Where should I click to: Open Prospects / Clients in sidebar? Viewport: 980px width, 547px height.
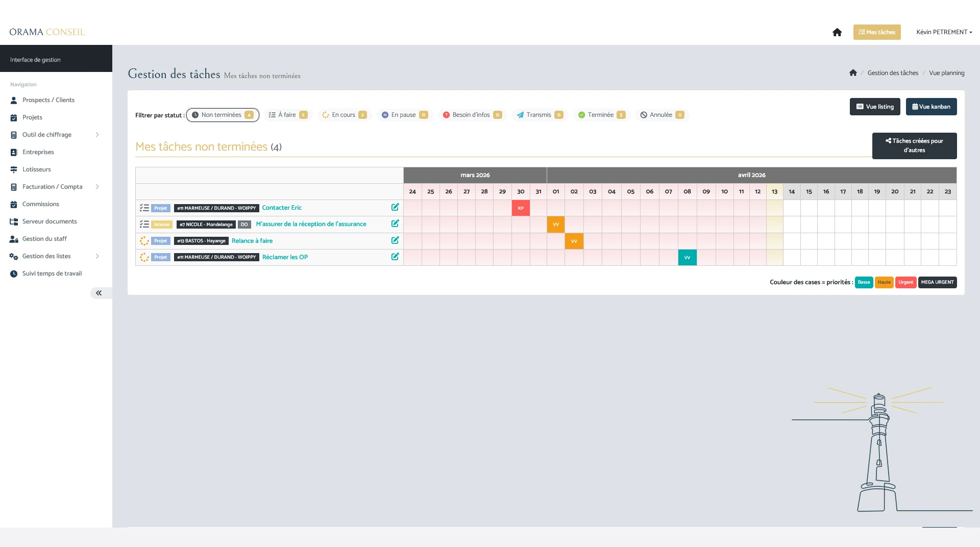[48, 100]
